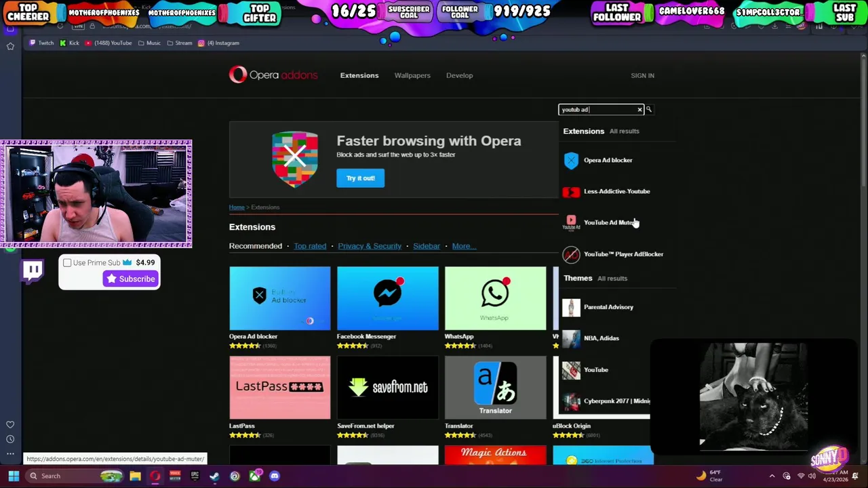
Task: Follow the Home breadcrumb link
Action: coord(237,207)
